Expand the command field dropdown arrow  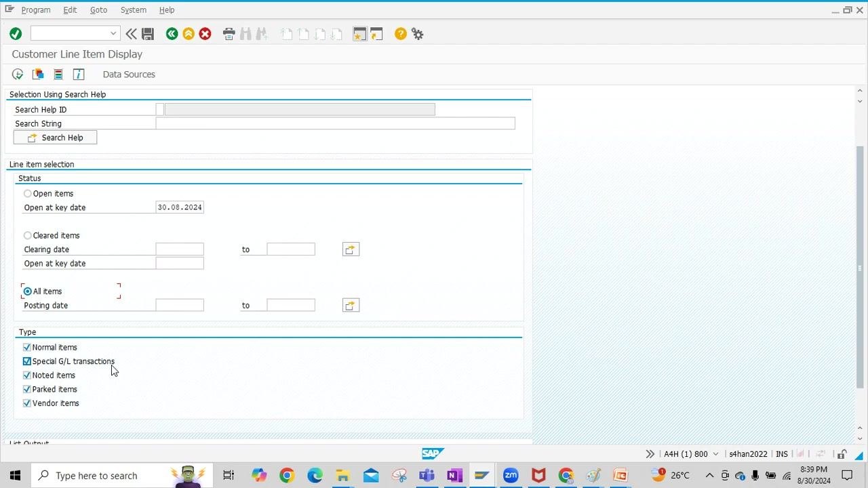[x=113, y=34]
